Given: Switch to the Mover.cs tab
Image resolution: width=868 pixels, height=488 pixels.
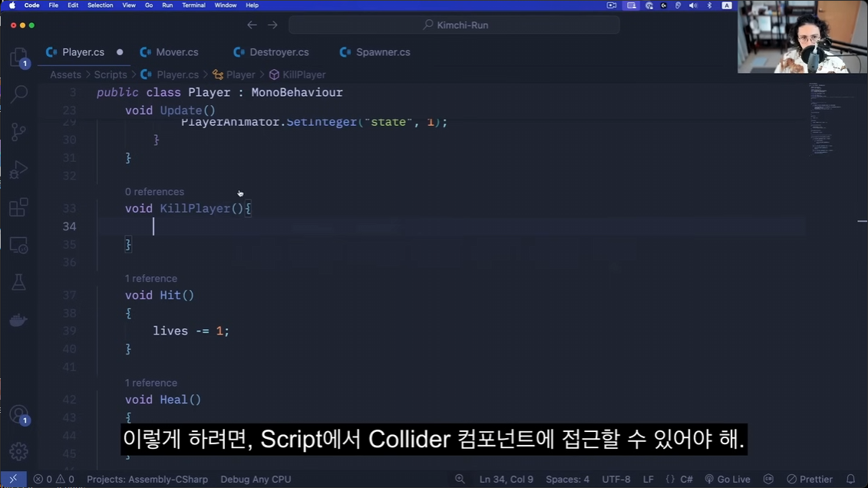Looking at the screenshot, I should coord(177,52).
